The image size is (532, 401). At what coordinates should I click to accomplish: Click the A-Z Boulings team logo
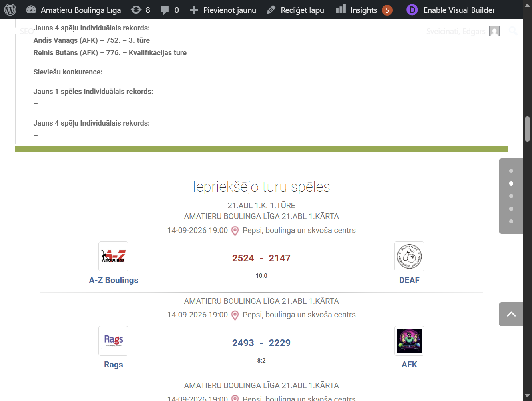coord(114,257)
